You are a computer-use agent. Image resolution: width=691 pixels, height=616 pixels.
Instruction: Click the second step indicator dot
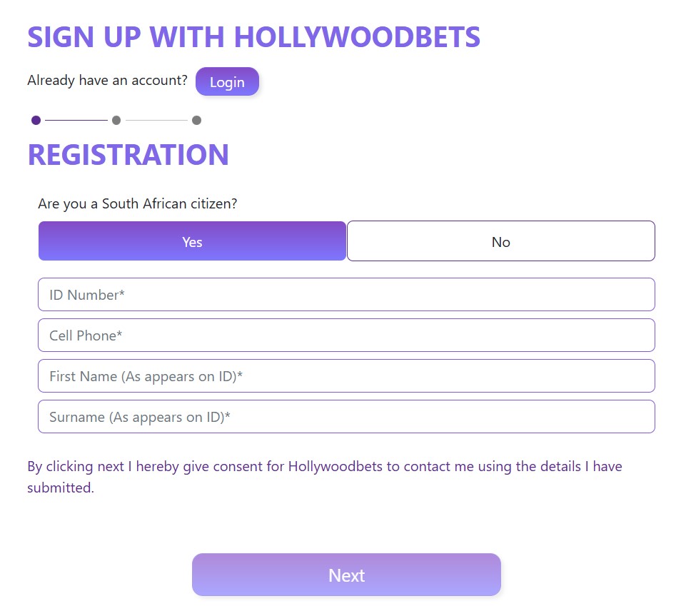click(x=116, y=120)
